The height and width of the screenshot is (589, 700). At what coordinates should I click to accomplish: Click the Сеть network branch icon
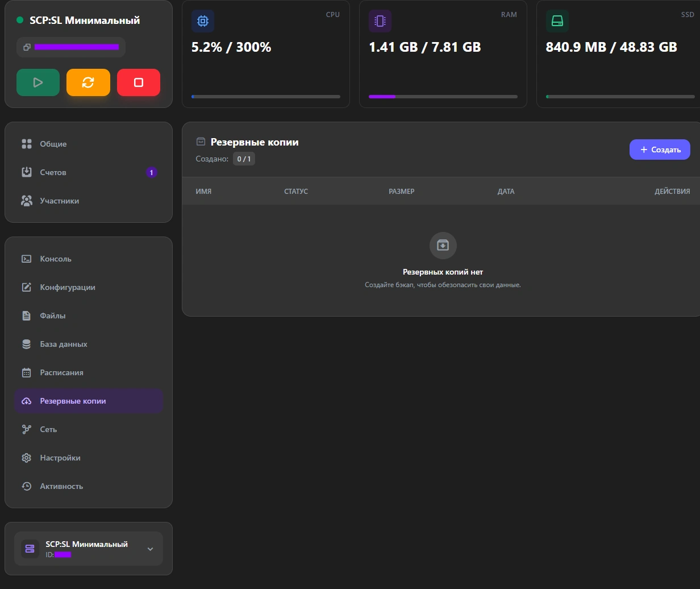point(27,429)
